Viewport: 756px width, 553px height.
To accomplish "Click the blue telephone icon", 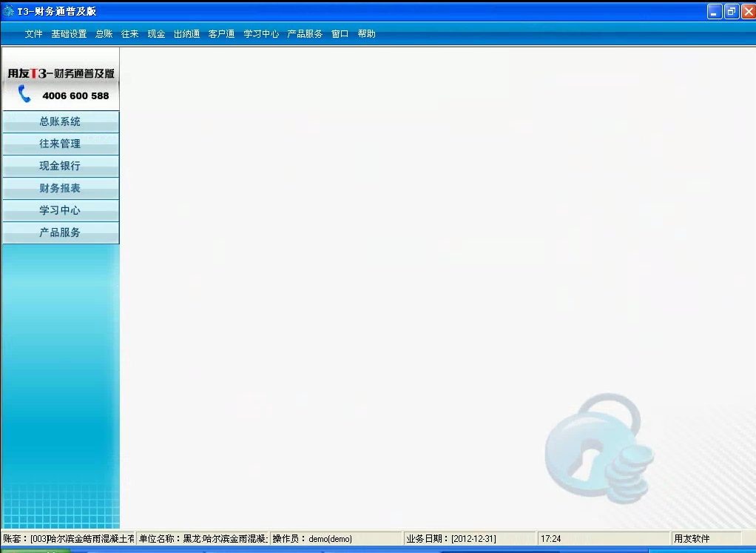I will coord(24,93).
